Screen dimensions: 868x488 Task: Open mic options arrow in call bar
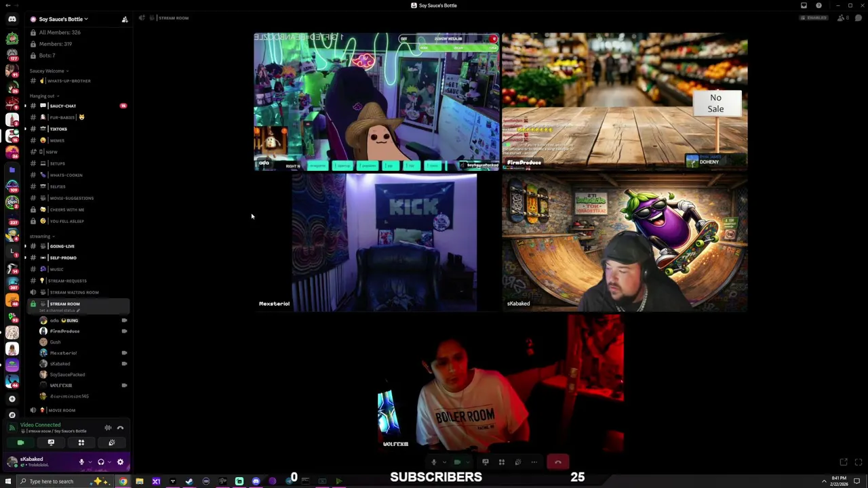pos(445,462)
